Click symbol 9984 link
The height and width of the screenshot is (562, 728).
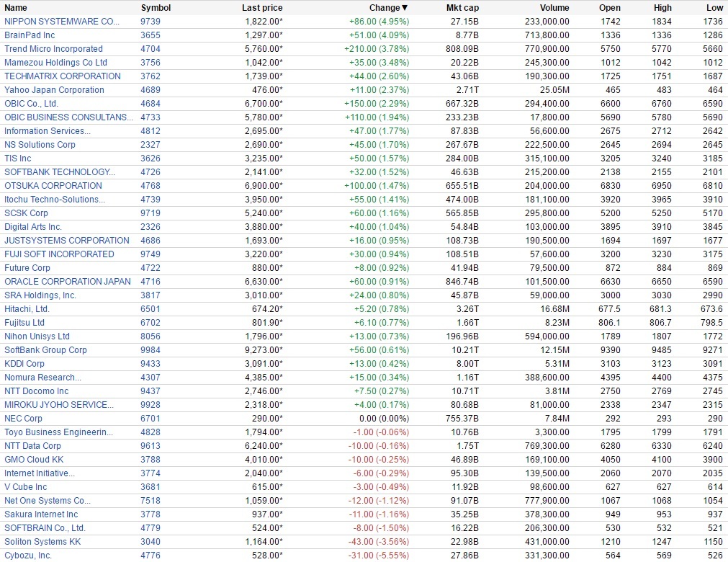[150, 350]
